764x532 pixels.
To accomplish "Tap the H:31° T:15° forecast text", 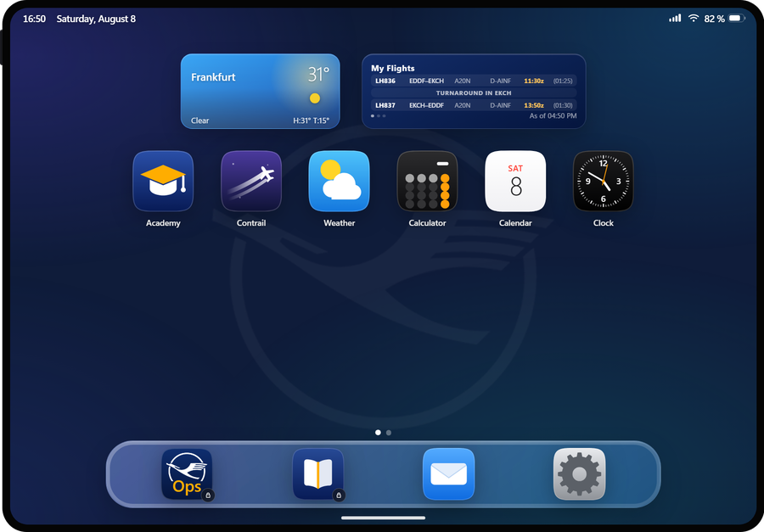I will (x=311, y=120).
